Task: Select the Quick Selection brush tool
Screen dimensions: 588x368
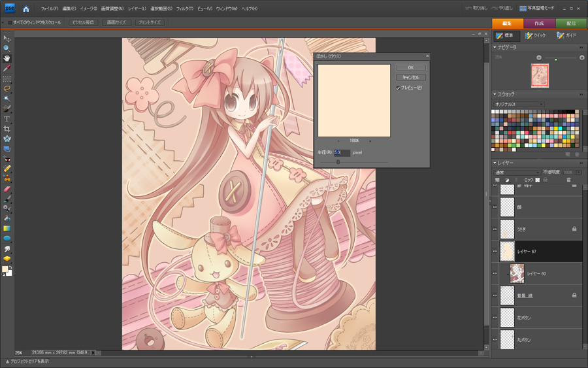Action: [x=7, y=109]
